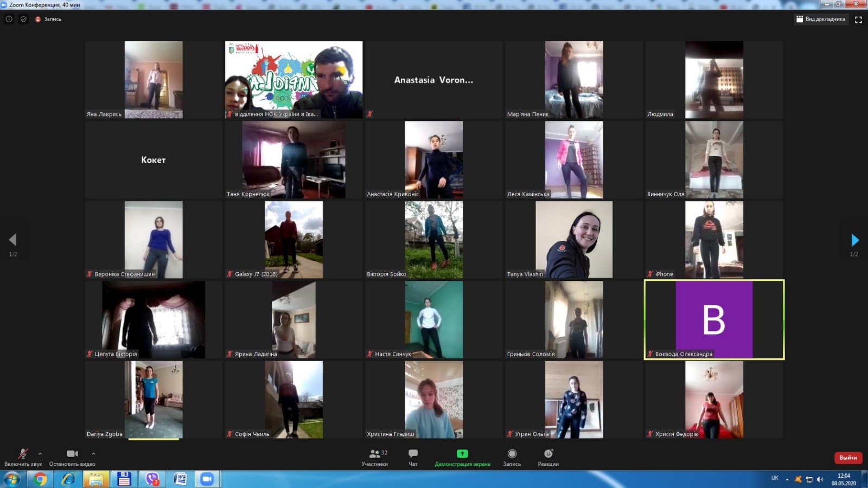
Task: Switch to speaker view
Action: tap(820, 19)
